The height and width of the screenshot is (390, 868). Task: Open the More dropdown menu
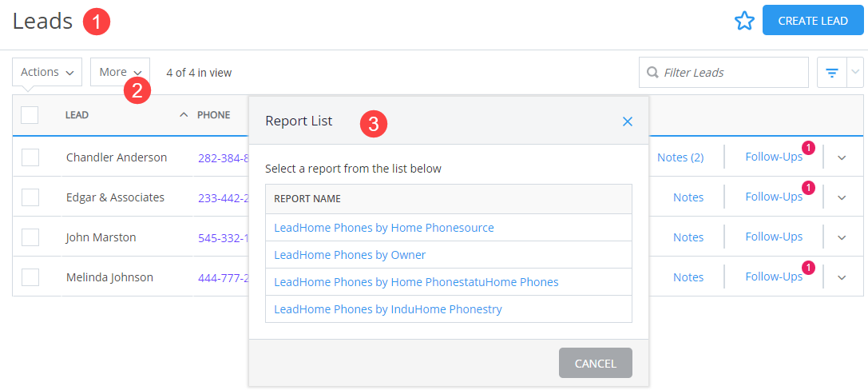(x=120, y=72)
